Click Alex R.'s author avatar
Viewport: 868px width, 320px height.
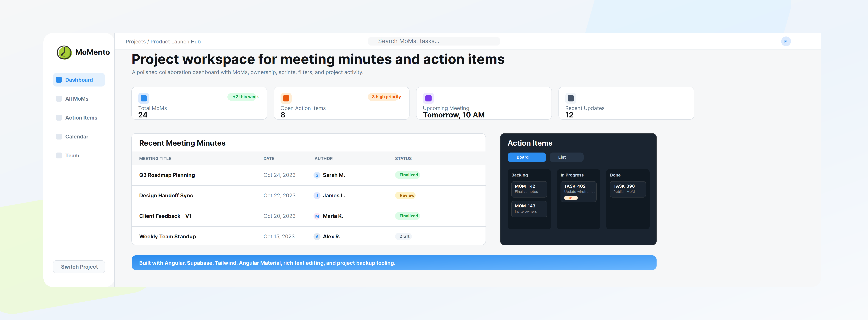(317, 237)
